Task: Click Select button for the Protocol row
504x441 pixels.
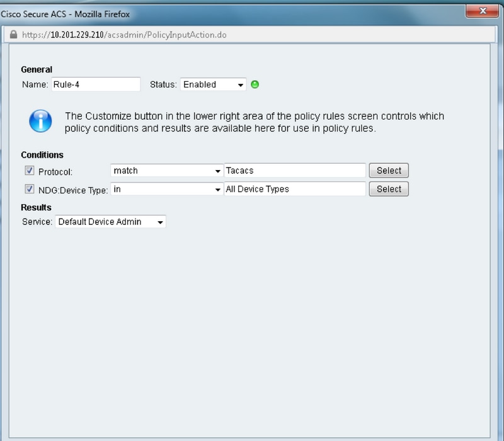Action: [x=389, y=170]
